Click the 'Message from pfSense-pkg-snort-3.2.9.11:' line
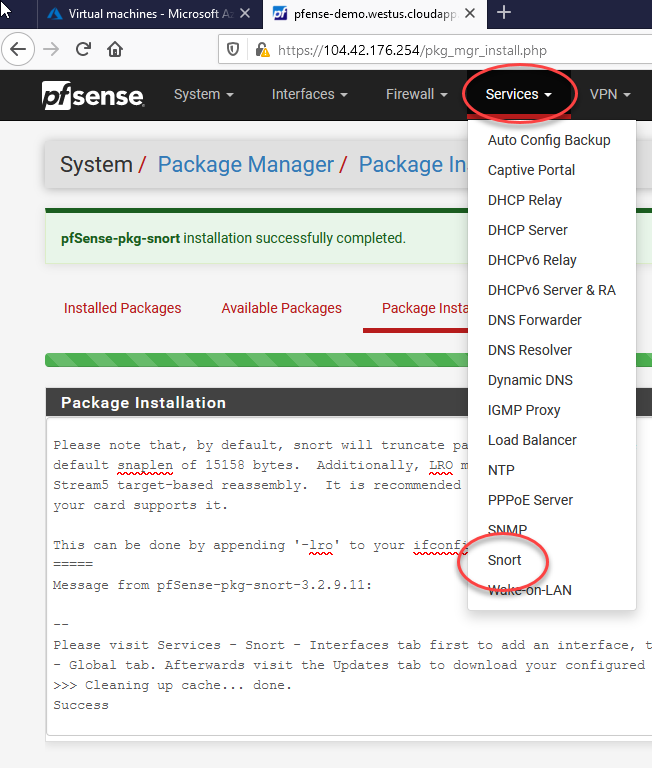652x768 pixels. [213, 585]
